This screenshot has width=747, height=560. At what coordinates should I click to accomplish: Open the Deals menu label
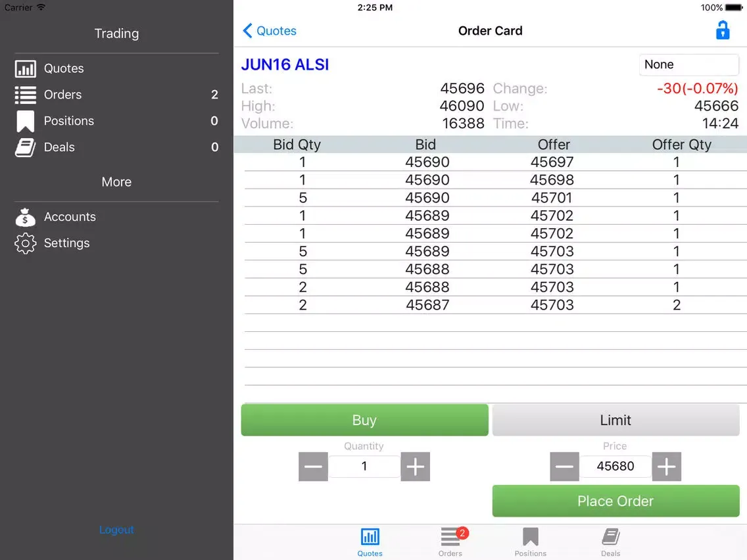59,147
